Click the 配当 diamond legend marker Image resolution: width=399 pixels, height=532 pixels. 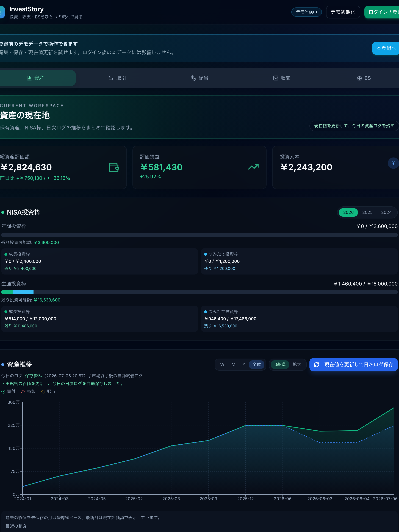[x=43, y=392]
